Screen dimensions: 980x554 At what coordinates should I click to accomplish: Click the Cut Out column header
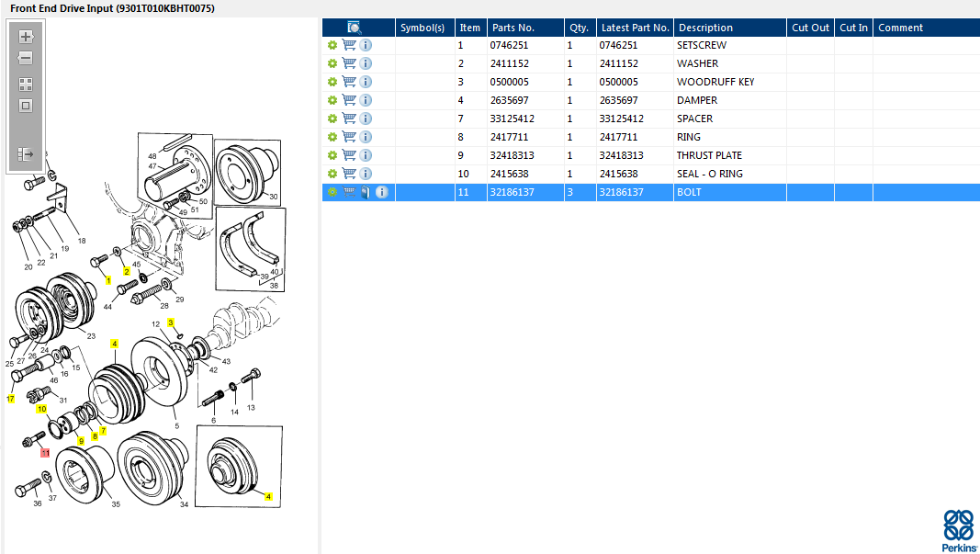pyautogui.click(x=811, y=28)
